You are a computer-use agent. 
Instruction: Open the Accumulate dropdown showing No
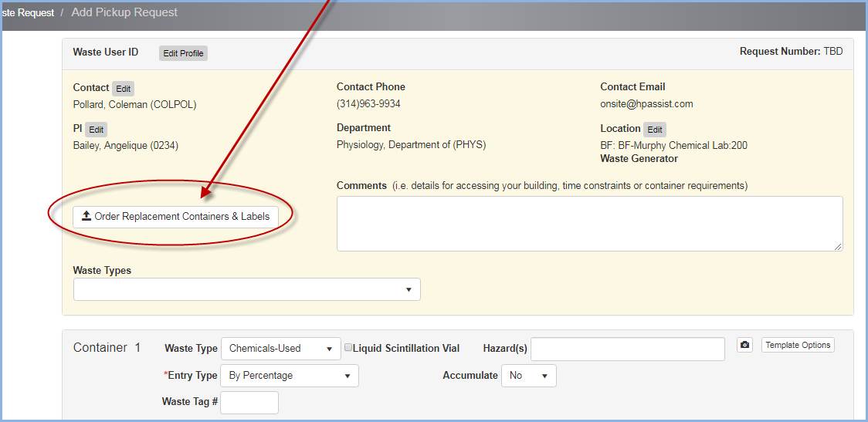[528, 376]
